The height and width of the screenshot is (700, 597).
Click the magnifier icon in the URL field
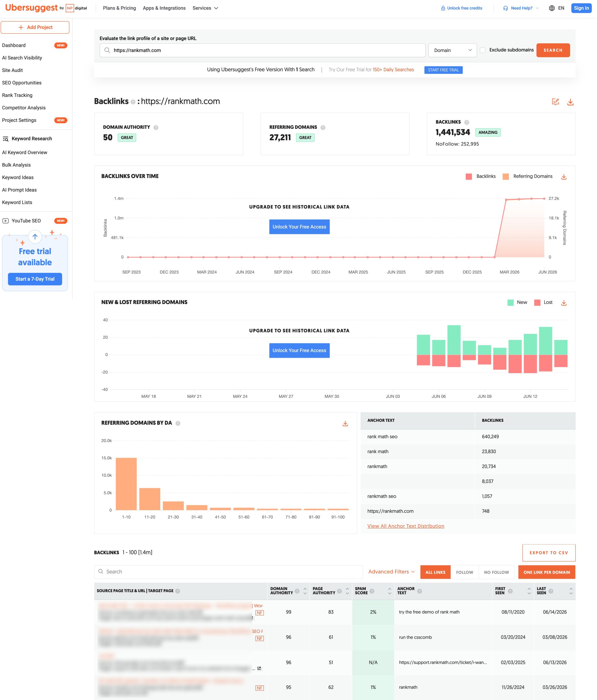[x=107, y=50]
